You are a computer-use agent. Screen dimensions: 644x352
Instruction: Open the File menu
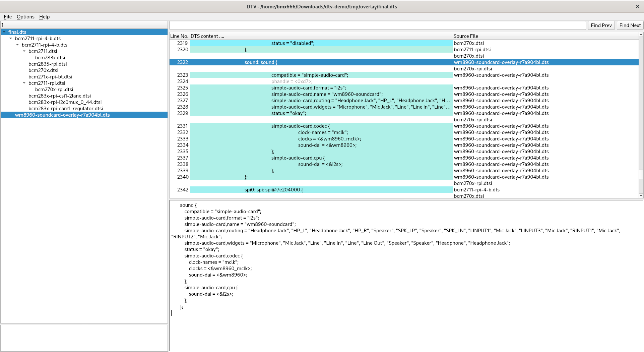pyautogui.click(x=8, y=17)
